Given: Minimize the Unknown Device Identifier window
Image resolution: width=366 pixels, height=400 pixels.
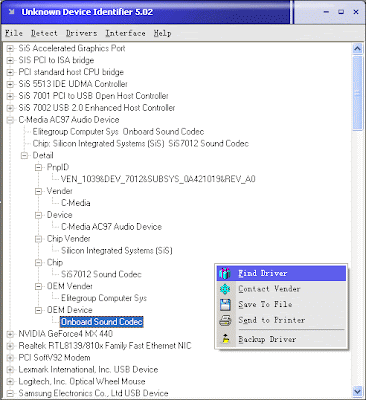Looking at the screenshot, I should pyautogui.click(x=326, y=12).
